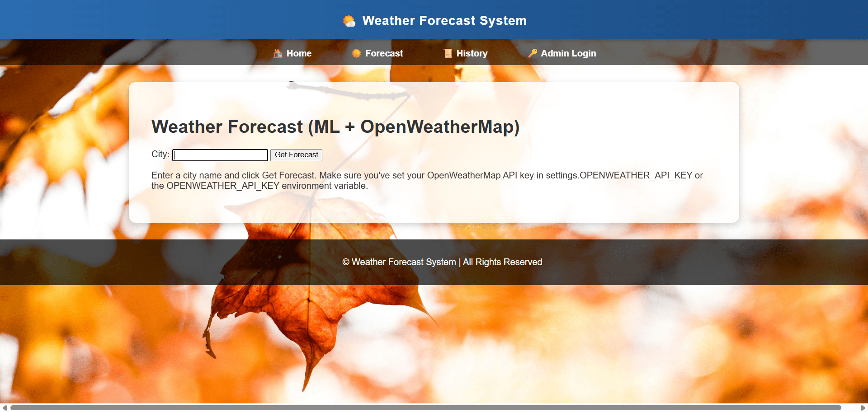Click the Weather Forecast (ML + OpenWeatherMap) heading
The height and width of the screenshot is (412, 868).
click(x=335, y=127)
